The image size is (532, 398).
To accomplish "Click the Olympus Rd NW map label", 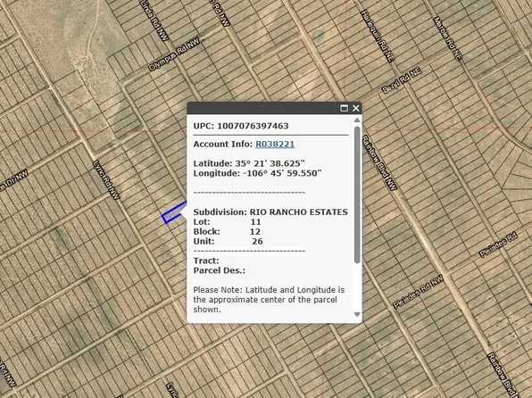I will point(174,54).
